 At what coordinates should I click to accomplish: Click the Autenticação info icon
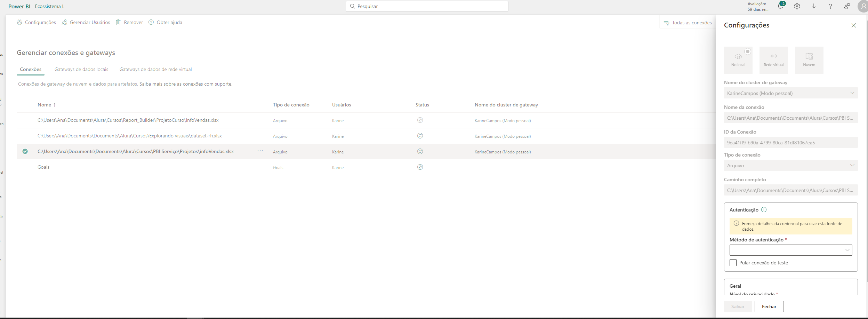[764, 210]
